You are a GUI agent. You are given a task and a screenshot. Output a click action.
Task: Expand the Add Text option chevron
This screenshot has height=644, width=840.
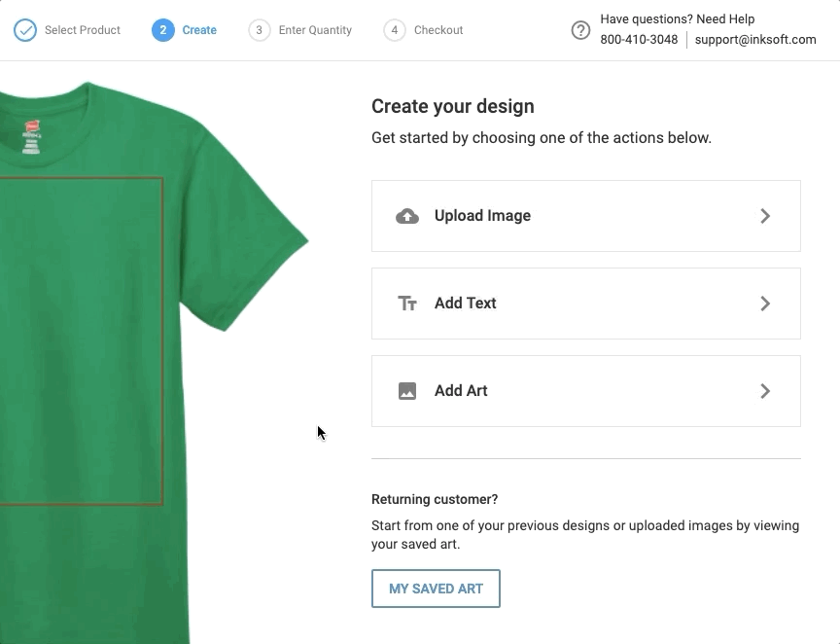[765, 303]
